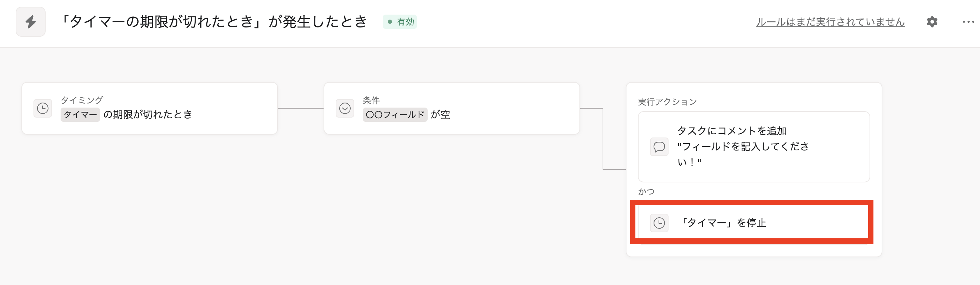Click the comment bubble action icon

point(659,147)
